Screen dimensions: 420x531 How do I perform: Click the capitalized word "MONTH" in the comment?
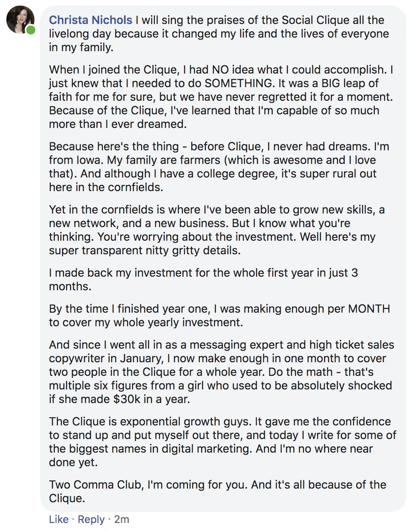point(369,309)
